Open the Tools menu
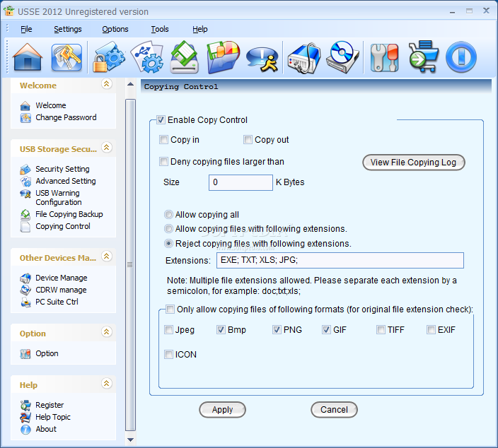The height and width of the screenshot is (448, 498). (160, 29)
